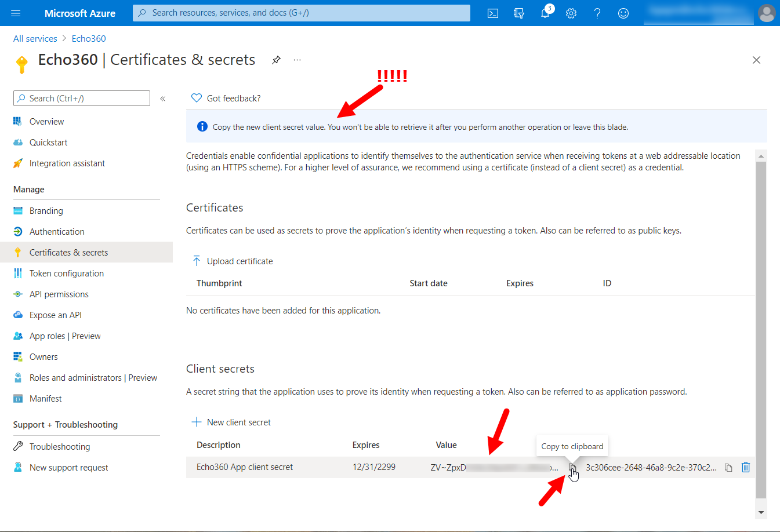This screenshot has width=780, height=532.
Task: Click the secret ID text 3c306cee-2648-46a8
Action: [651, 468]
